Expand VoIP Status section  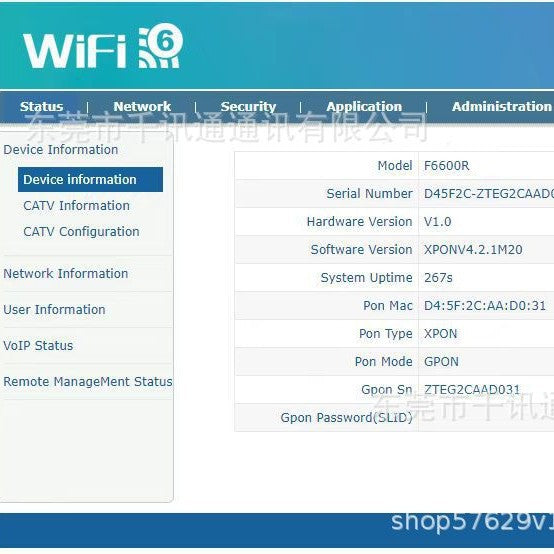coord(38,346)
